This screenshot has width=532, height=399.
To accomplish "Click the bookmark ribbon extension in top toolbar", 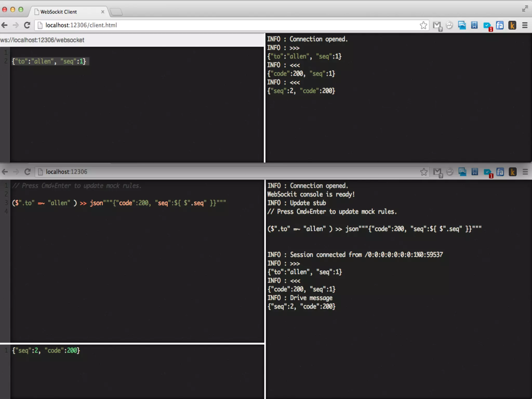I will click(474, 25).
